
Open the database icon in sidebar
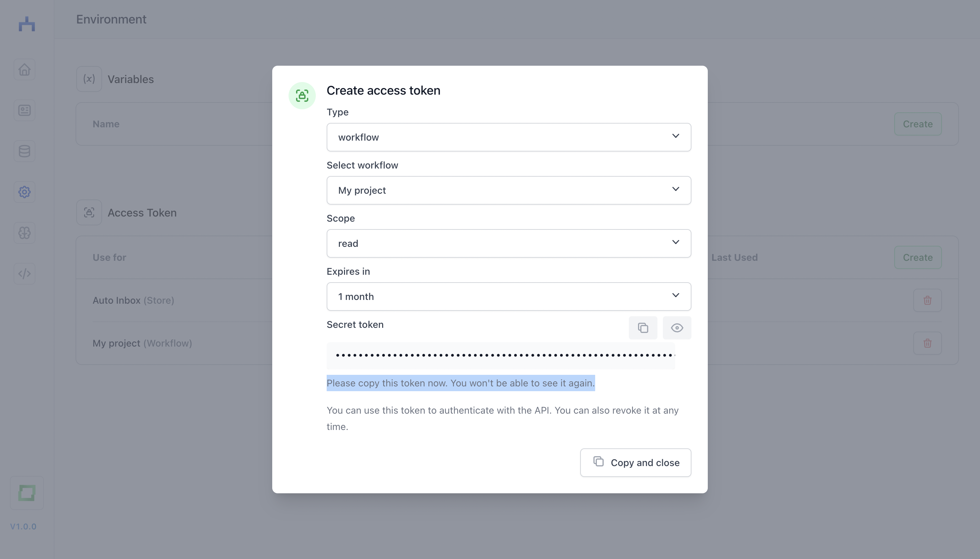24,151
